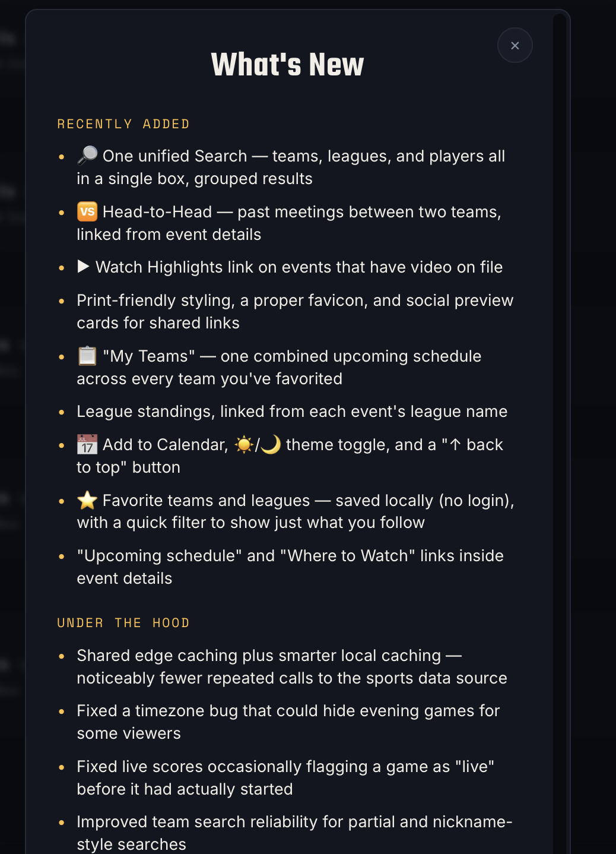Screen dimensions: 616x854
Task: Click the Print-friendly styling list item
Action: 295,312
